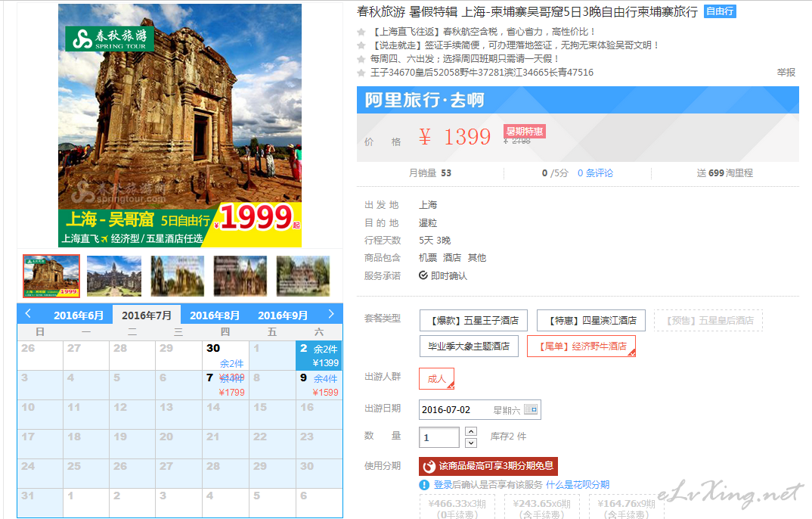Click the travel date field 2016-07-02
The width and height of the screenshot is (812, 519).
tap(479, 410)
